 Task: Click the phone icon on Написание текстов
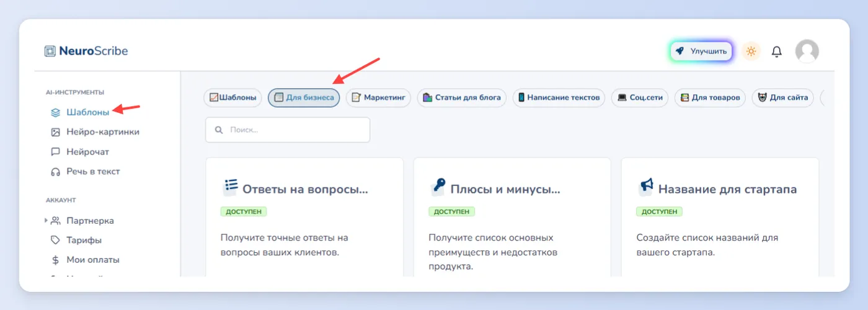(521, 98)
